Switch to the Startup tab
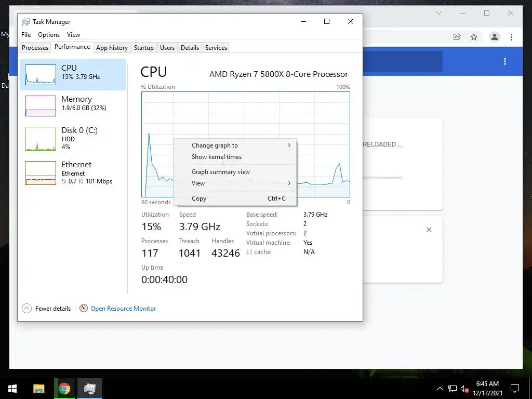This screenshot has height=399, width=532. 144,47
